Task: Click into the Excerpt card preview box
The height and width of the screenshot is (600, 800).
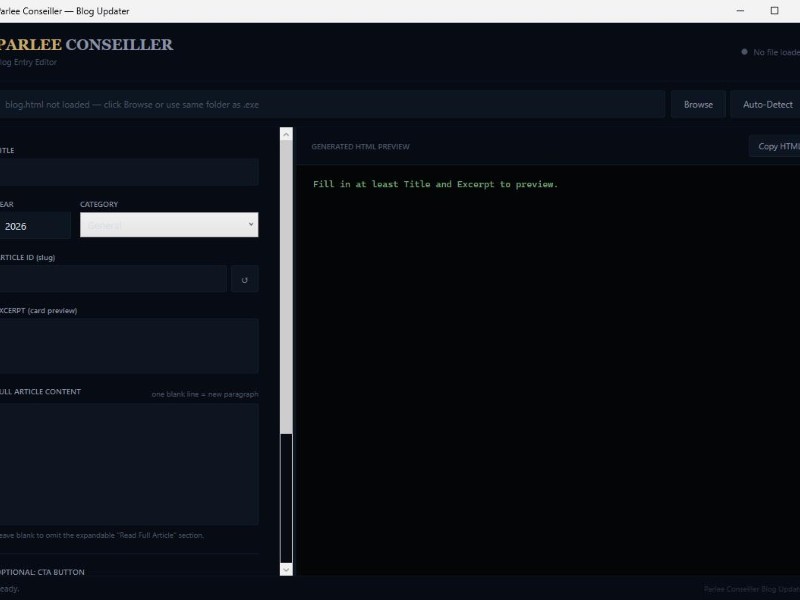Action: pos(128,346)
